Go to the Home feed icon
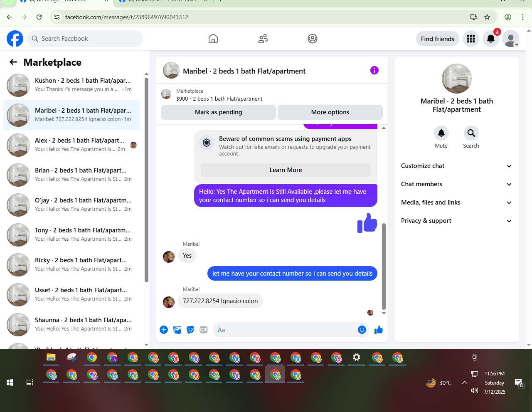Viewport: 532px width, 412px height. click(x=213, y=39)
